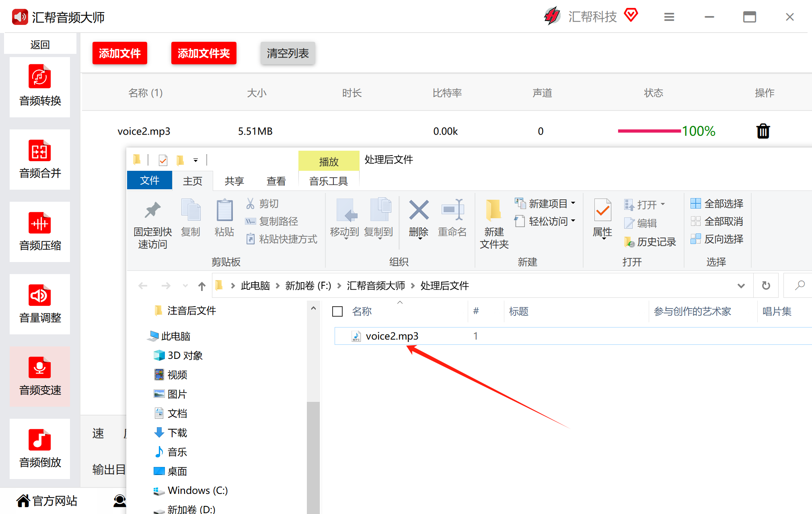Open the 音频转换 audio conversion tool
The width and height of the screenshot is (812, 514).
[40, 87]
